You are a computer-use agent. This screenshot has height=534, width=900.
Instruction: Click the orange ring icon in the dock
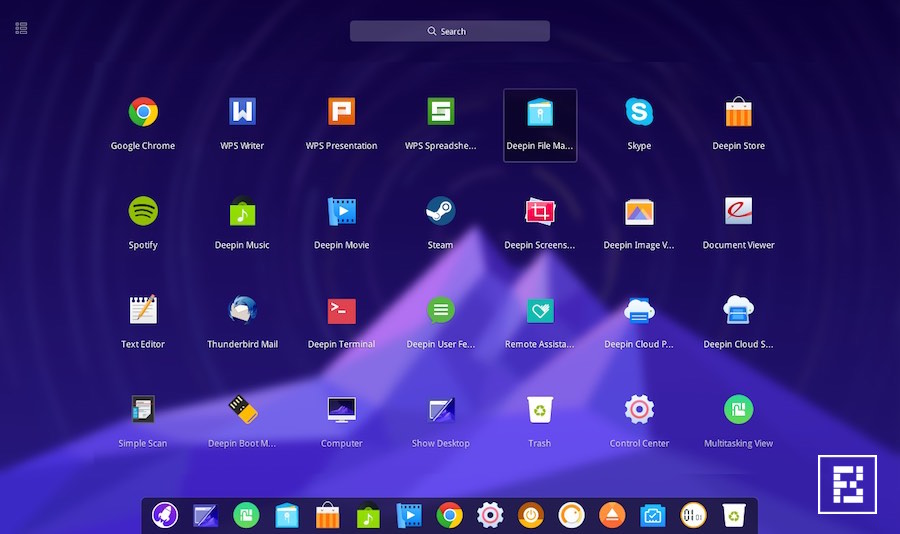(572, 516)
